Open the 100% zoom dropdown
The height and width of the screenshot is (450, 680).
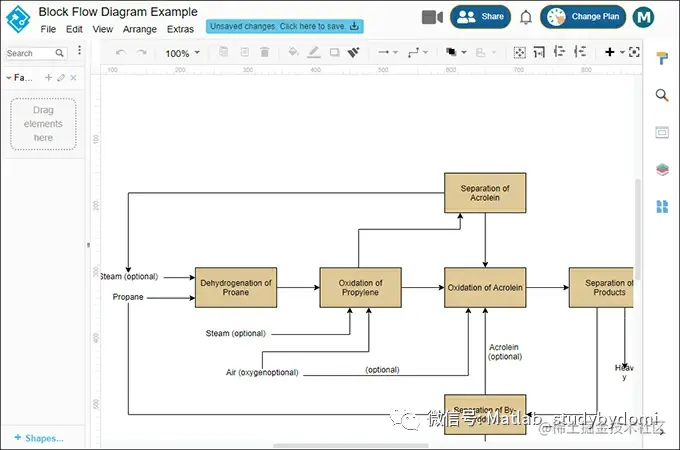pyautogui.click(x=183, y=53)
